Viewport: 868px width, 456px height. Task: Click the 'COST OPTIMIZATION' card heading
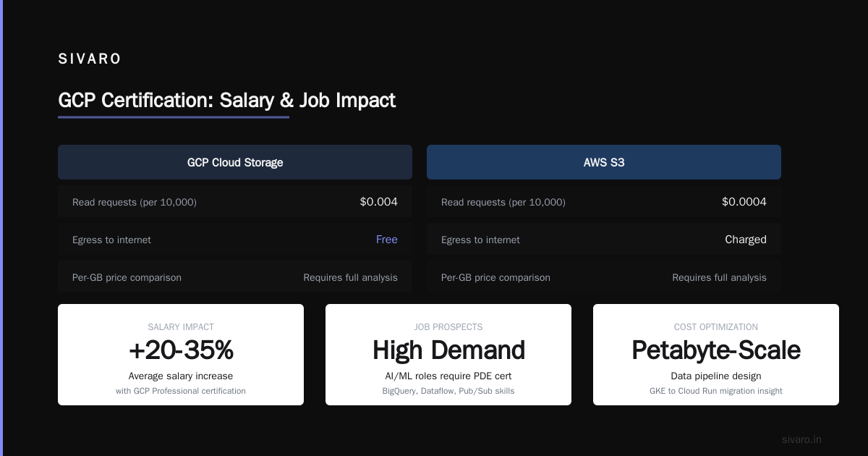(716, 327)
